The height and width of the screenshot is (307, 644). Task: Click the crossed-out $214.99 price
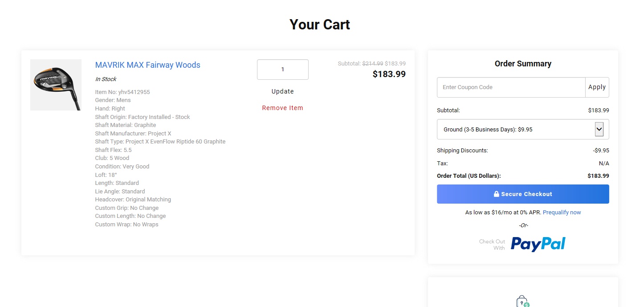tap(372, 64)
